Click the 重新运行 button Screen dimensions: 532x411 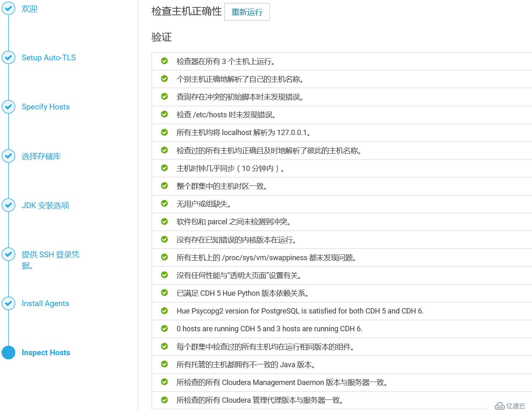pos(247,12)
